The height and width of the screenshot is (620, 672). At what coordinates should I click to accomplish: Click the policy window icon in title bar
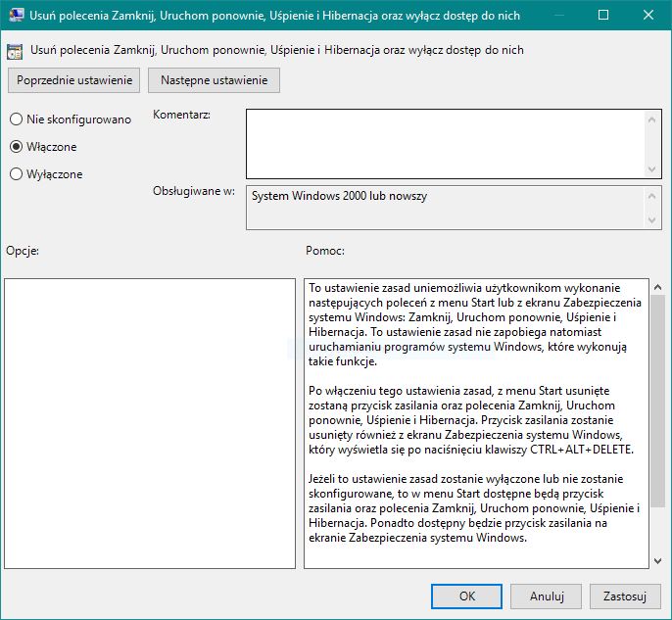[16, 15]
